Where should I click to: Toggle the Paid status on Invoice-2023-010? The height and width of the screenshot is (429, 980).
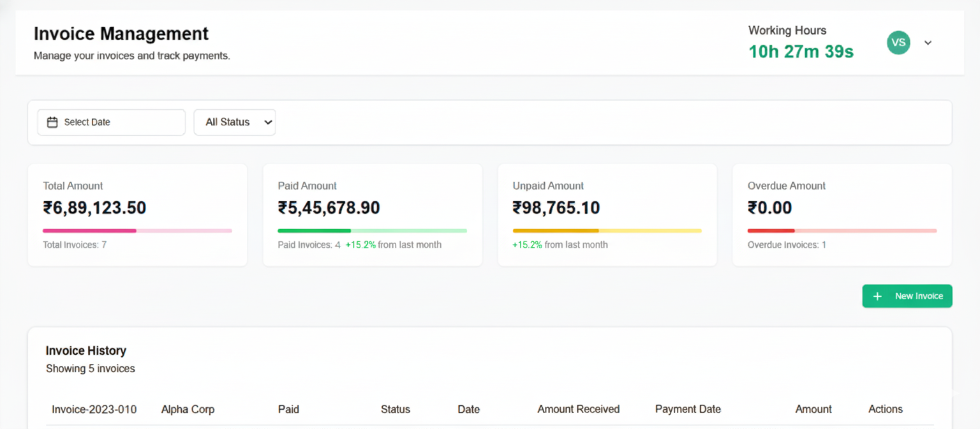(288, 409)
